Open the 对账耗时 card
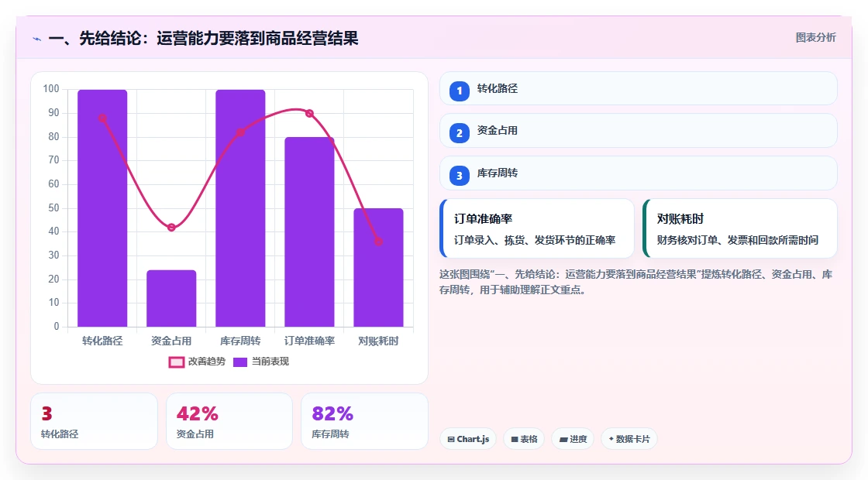 (x=740, y=228)
